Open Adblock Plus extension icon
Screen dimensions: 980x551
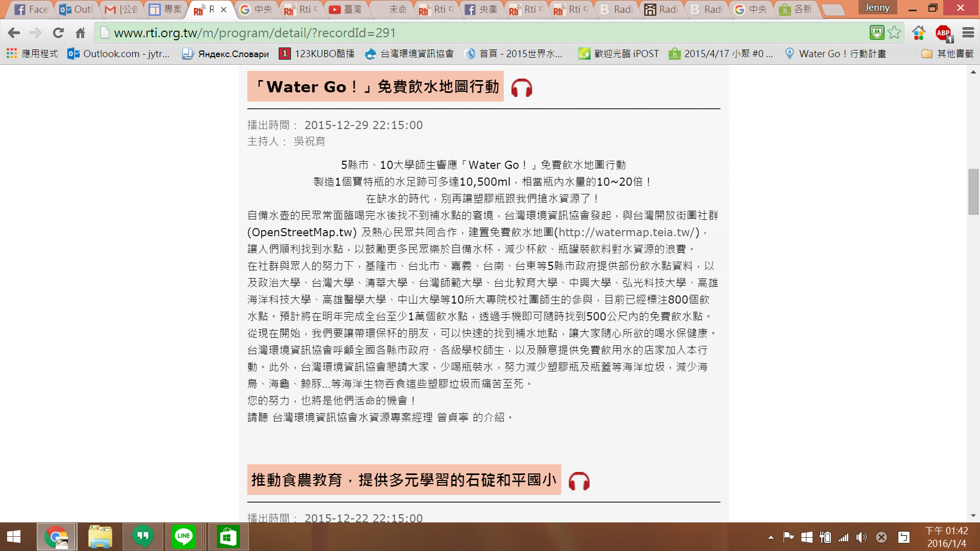[x=943, y=33]
